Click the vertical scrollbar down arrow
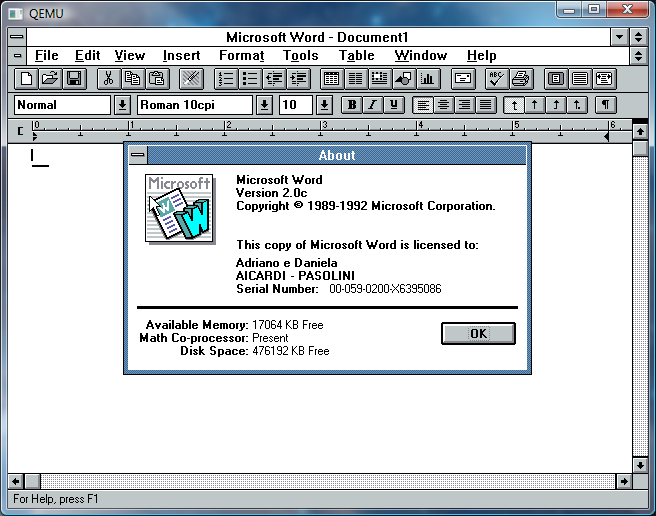Viewport: 656px width, 516px height. click(x=640, y=465)
